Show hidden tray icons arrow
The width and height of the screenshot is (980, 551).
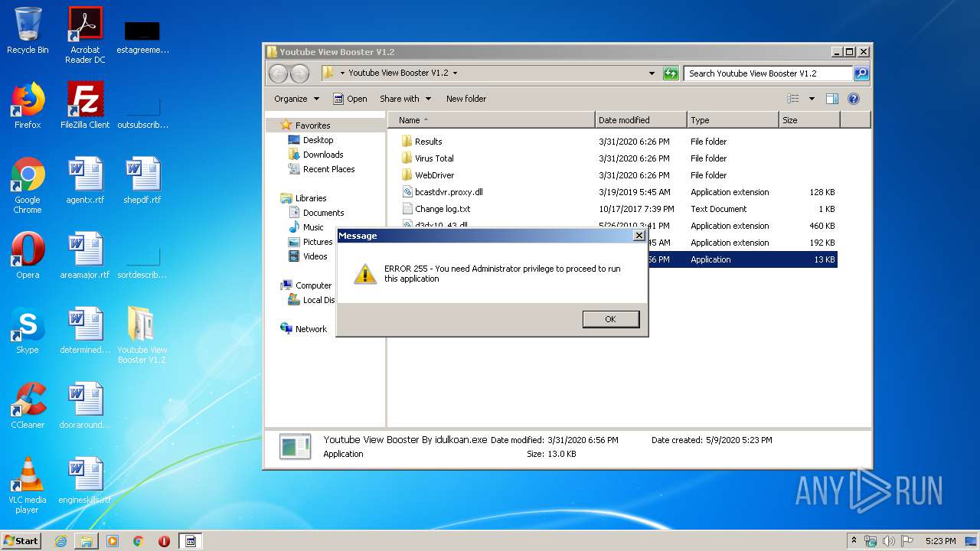click(854, 541)
